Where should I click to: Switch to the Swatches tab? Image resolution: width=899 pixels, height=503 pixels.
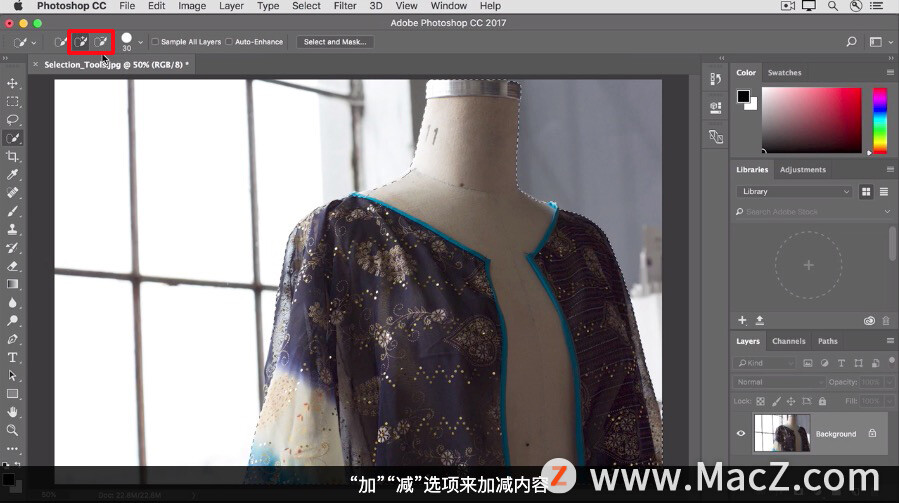pyautogui.click(x=784, y=73)
